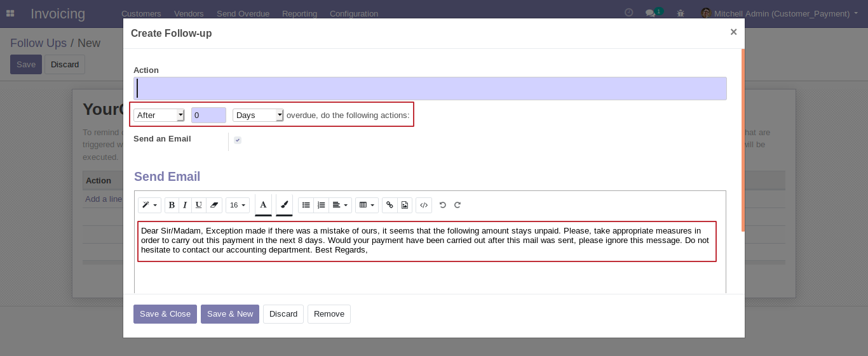
Task: Click the Action name input field
Action: pyautogui.click(x=430, y=88)
